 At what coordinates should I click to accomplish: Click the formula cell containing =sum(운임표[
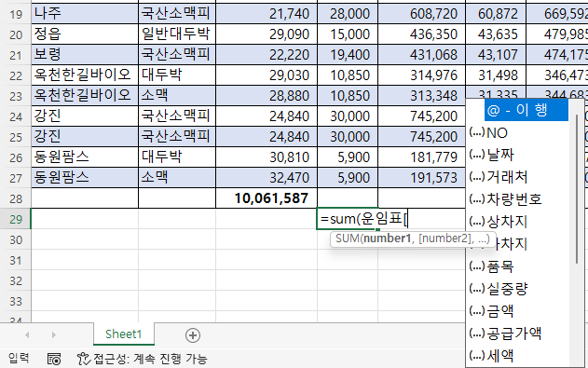348,219
